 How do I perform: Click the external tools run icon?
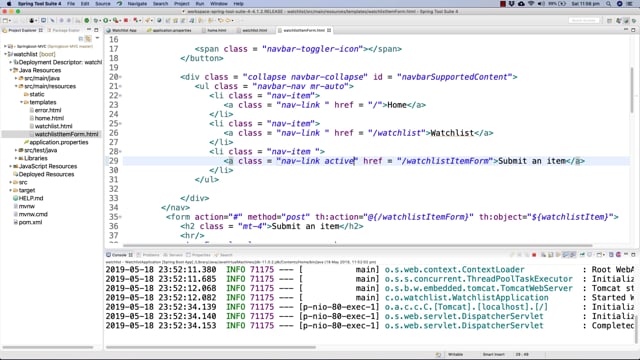pos(116,20)
